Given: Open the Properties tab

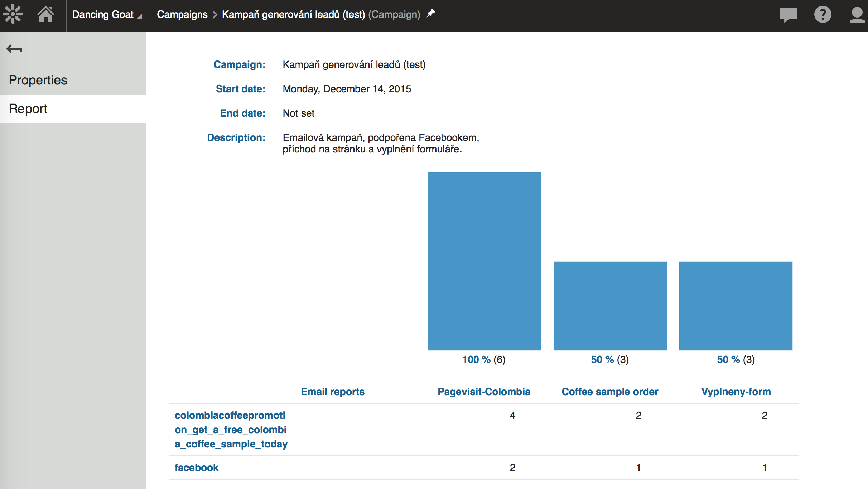Looking at the screenshot, I should (38, 80).
